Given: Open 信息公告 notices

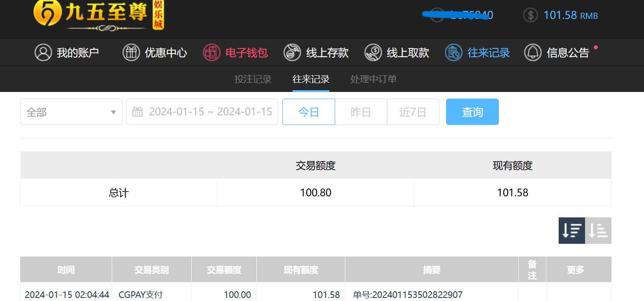Looking at the screenshot, I should coord(557,53).
